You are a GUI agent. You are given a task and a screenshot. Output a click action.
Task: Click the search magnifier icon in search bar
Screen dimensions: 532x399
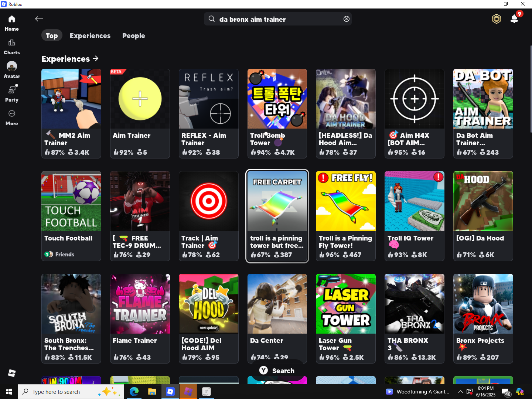pyautogui.click(x=212, y=19)
